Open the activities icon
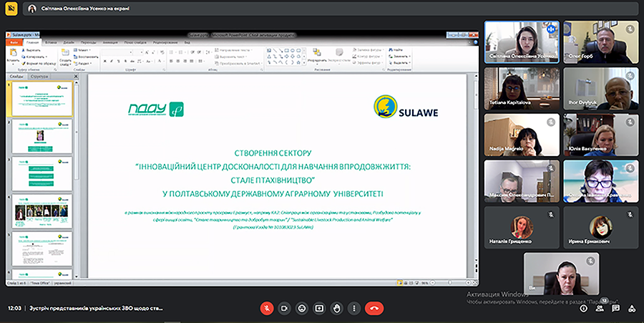 632,308
